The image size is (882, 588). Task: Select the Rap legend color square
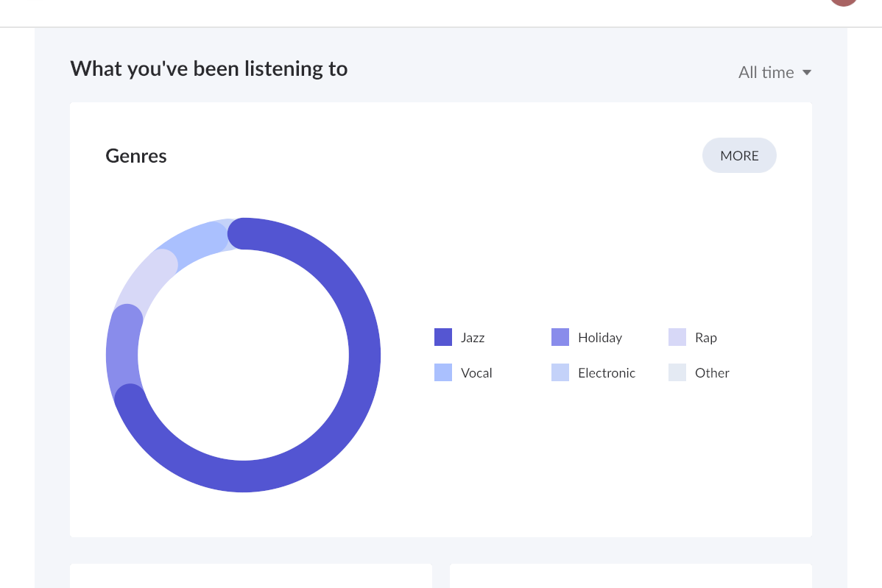point(677,337)
